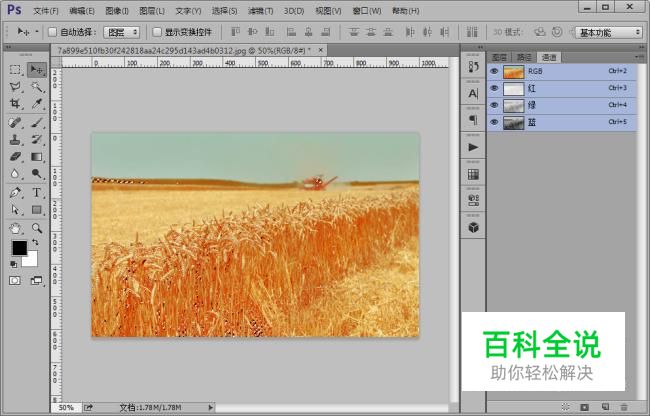Select the Eraser tool
Viewport: 650px width, 416px height.
click(15, 157)
